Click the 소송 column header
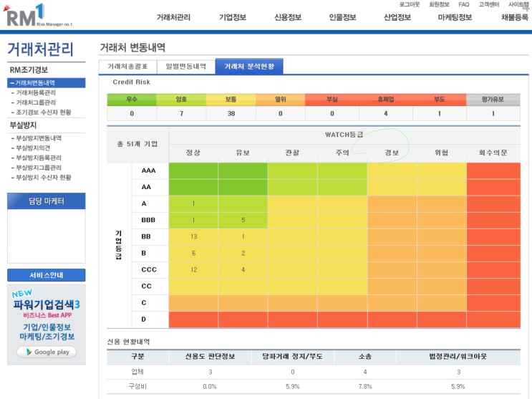This screenshot has height=399, width=532. pyautogui.click(x=365, y=357)
